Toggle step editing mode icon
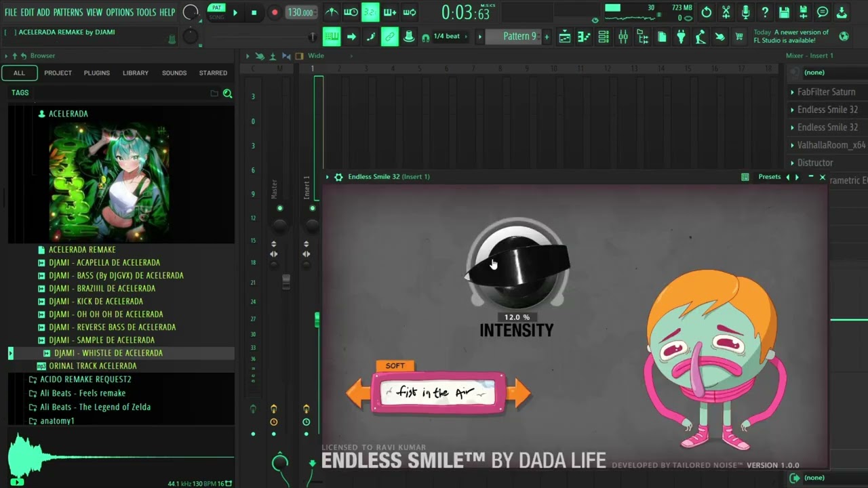This screenshot has height=488, width=868. pos(371,37)
